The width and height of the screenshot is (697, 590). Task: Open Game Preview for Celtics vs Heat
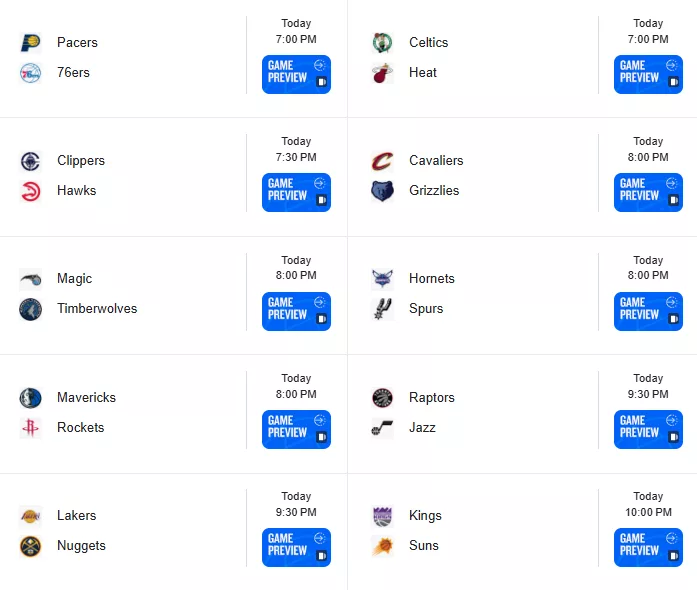(x=648, y=74)
